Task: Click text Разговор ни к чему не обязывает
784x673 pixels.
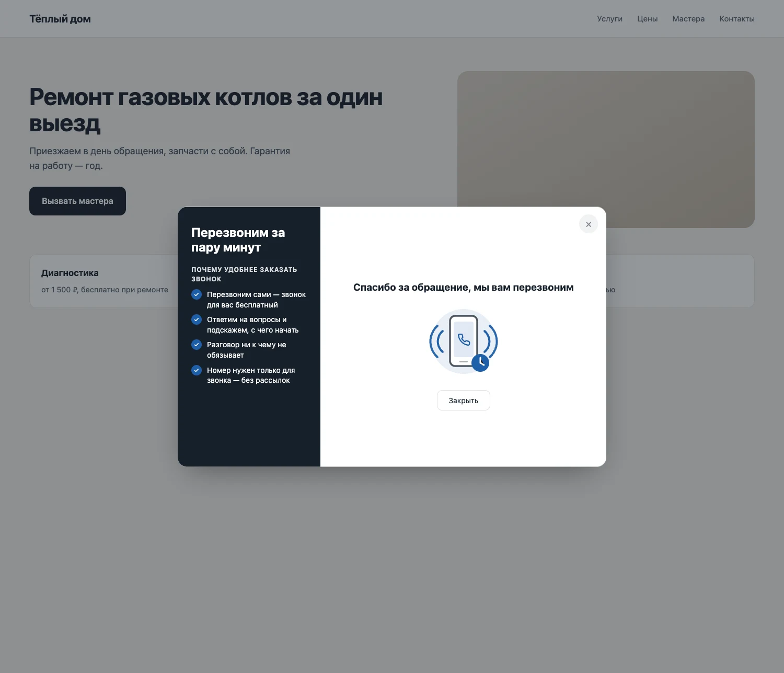Action: (x=247, y=350)
